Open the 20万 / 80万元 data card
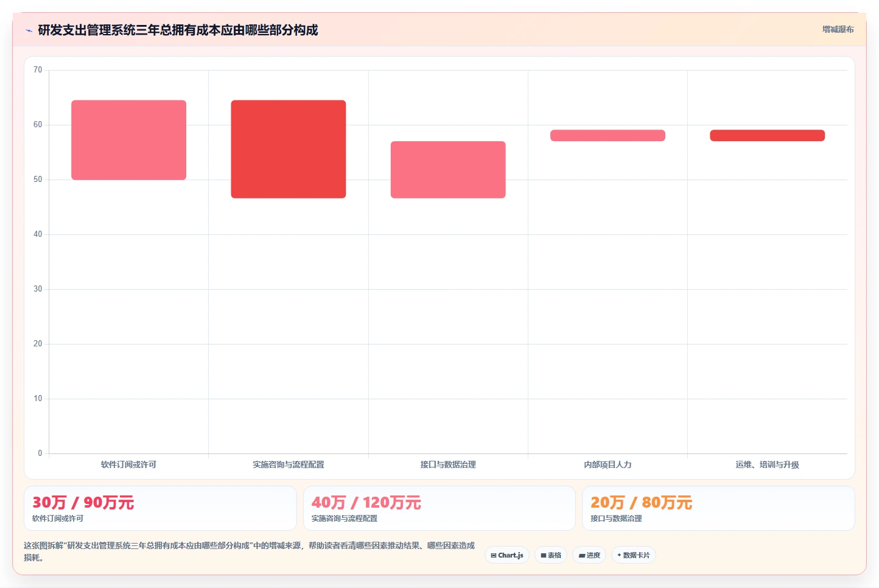This screenshot has width=879, height=588. [718, 508]
